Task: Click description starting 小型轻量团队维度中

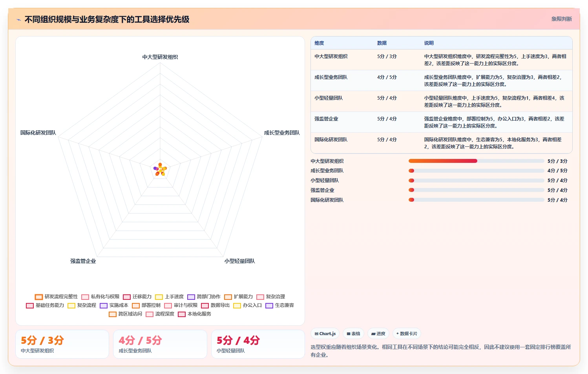Action: pyautogui.click(x=494, y=101)
